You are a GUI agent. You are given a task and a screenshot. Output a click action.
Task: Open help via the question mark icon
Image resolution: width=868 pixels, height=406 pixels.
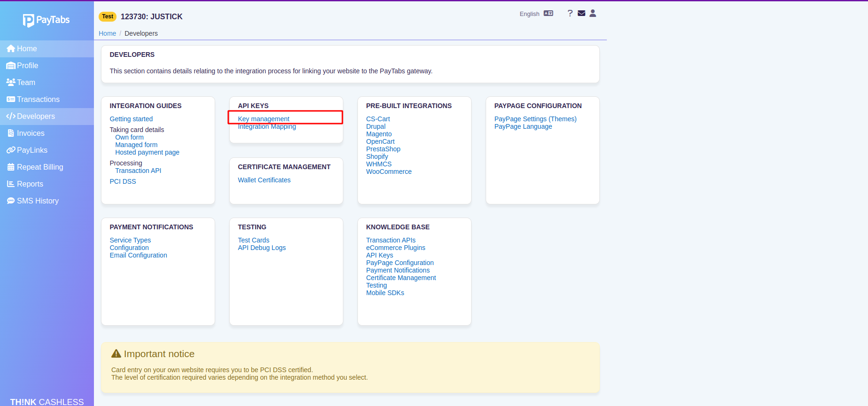[570, 13]
